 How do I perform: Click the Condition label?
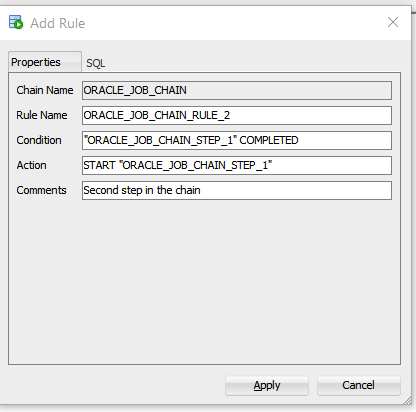pos(39,140)
